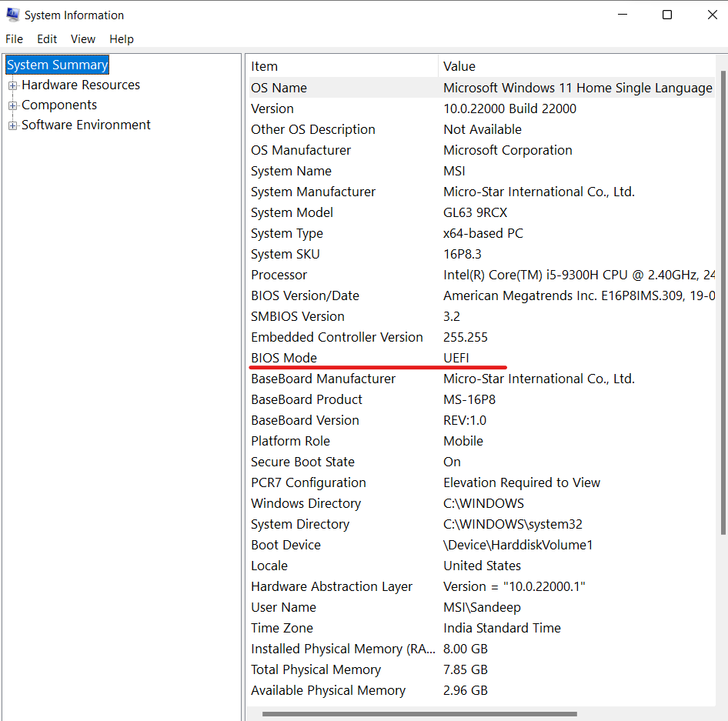Click the Version item cell
Screen dimensions: 728x721
coord(272,108)
